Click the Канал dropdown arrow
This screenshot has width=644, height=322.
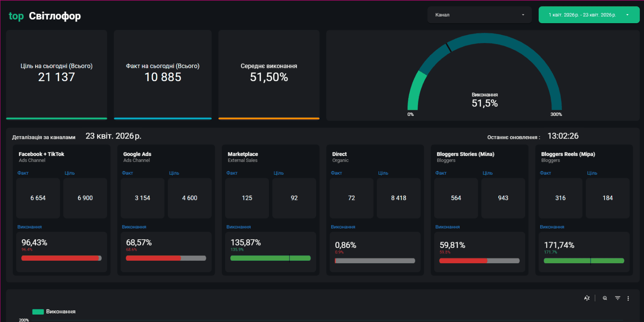pyautogui.click(x=523, y=15)
